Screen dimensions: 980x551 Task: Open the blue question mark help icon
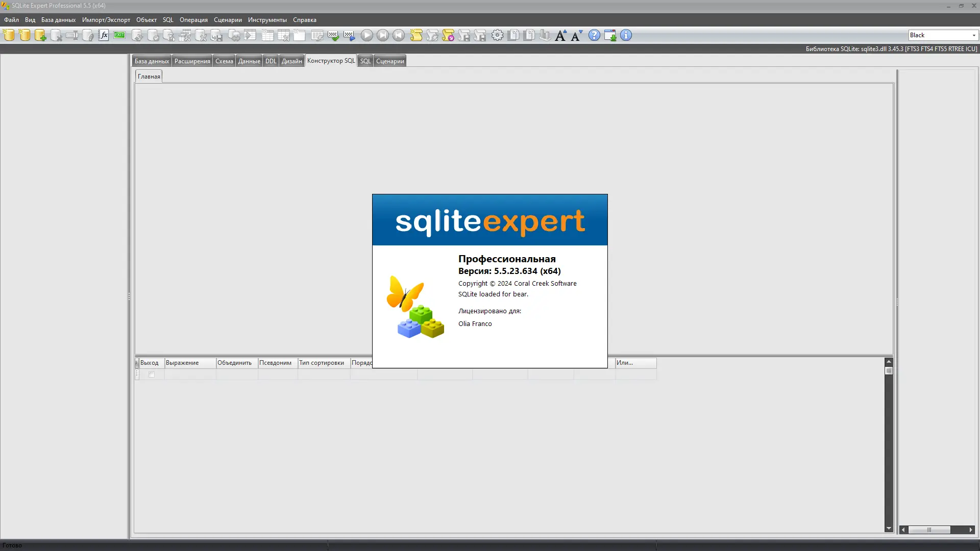(x=594, y=35)
